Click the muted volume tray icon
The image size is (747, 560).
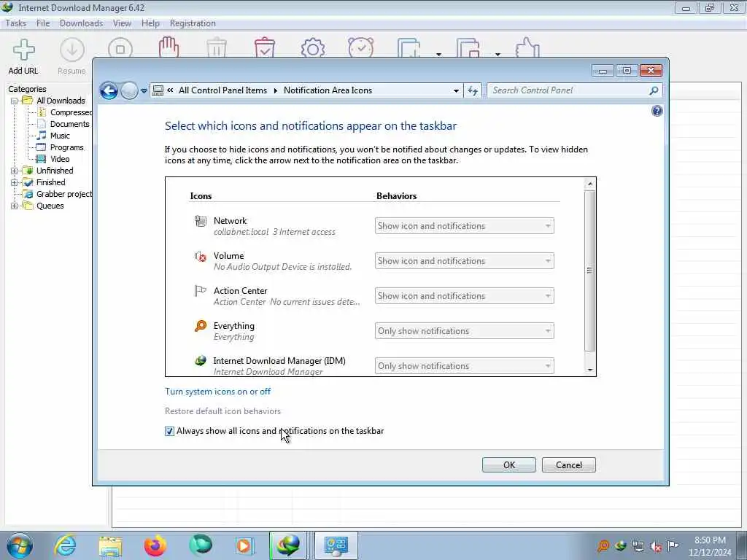point(656,547)
